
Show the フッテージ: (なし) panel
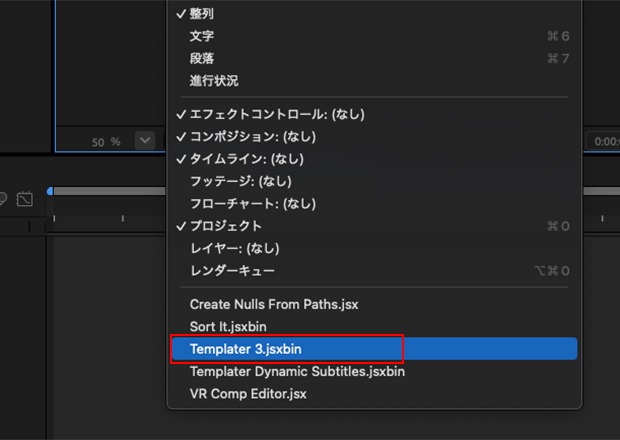tap(239, 181)
